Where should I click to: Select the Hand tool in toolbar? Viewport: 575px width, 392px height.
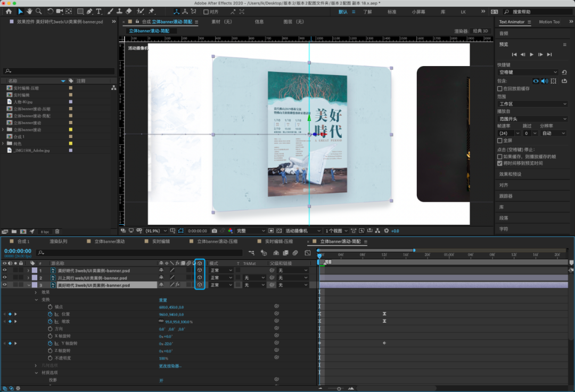coord(29,11)
